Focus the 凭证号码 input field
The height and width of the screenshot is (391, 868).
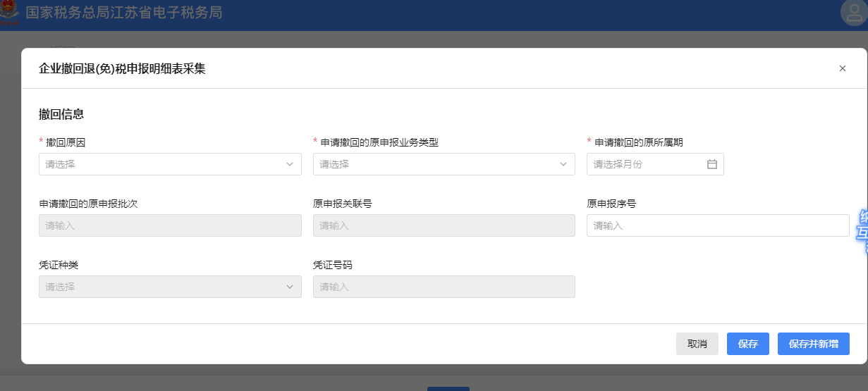click(x=444, y=287)
